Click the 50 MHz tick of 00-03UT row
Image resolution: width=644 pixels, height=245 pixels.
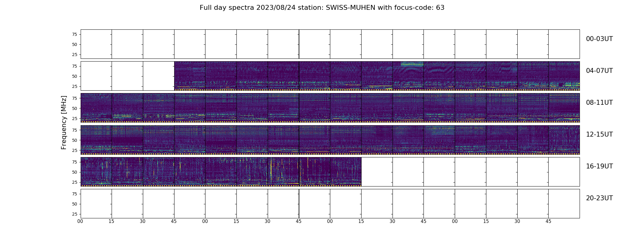[75, 44]
